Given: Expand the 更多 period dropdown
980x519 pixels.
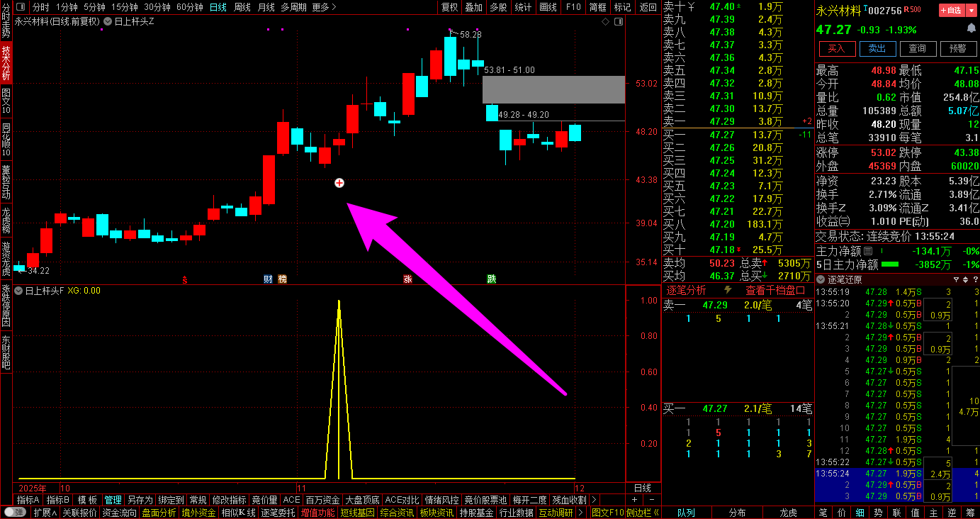Looking at the screenshot, I should click(323, 7).
